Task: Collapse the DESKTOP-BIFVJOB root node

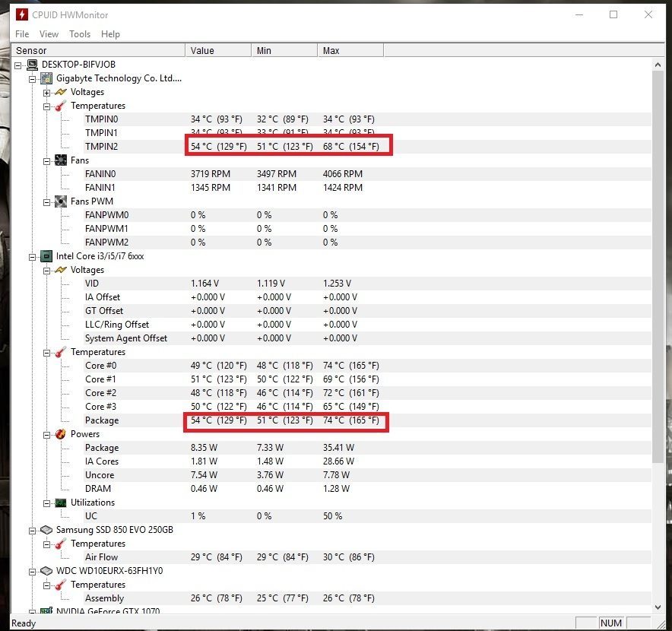Action: (x=17, y=65)
